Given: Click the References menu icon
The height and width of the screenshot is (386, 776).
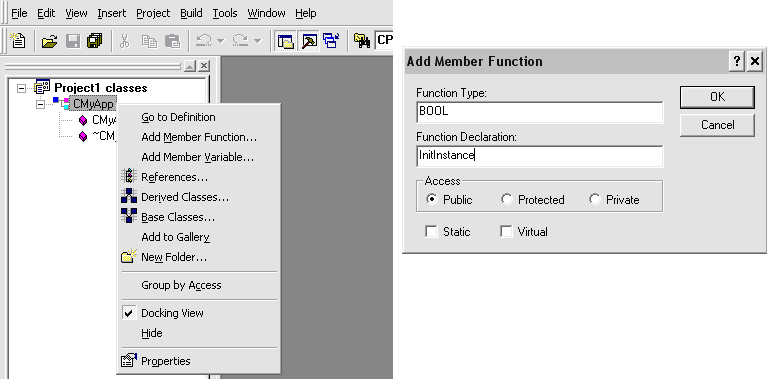Looking at the screenshot, I should tap(129, 176).
